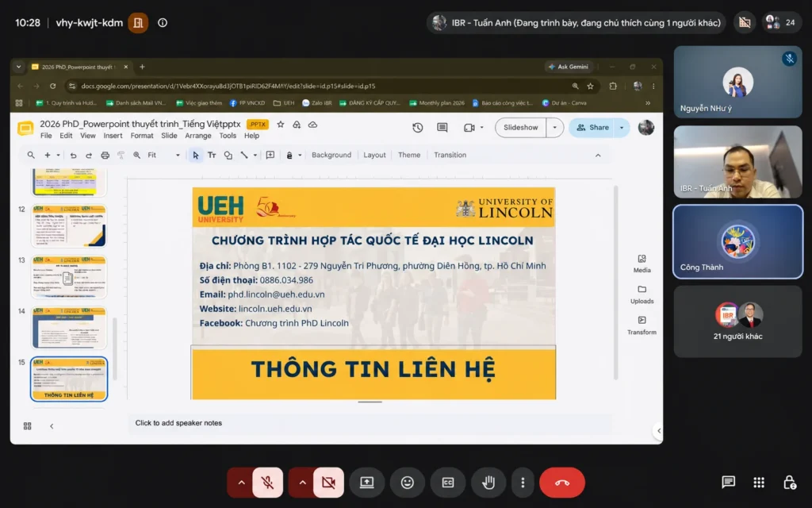
Task: Click the search menus magnifier icon
Action: click(31, 155)
